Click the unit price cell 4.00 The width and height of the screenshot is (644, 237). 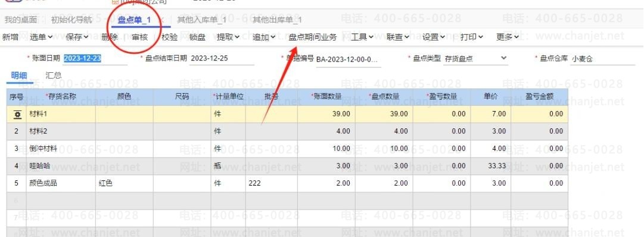click(x=491, y=149)
